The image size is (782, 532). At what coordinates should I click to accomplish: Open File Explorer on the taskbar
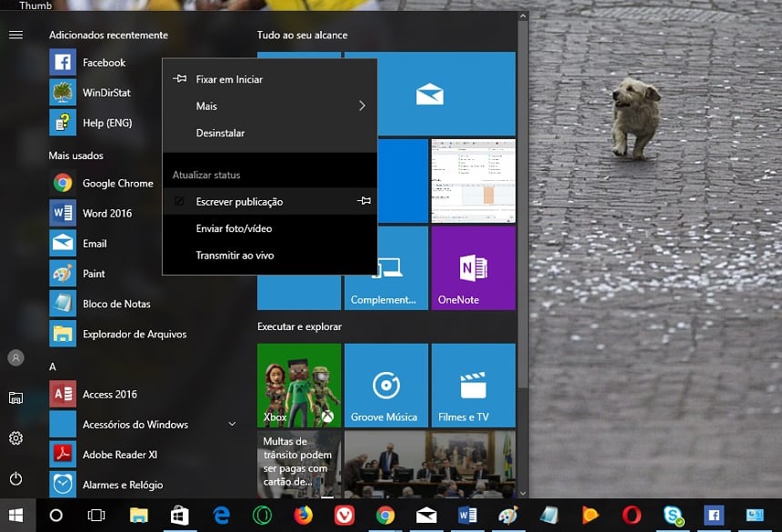[138, 515]
